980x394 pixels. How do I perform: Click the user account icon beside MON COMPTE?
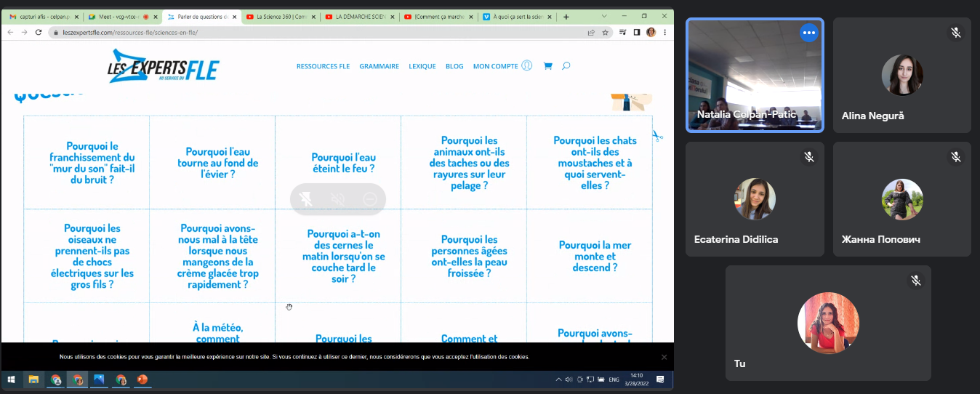point(527,66)
